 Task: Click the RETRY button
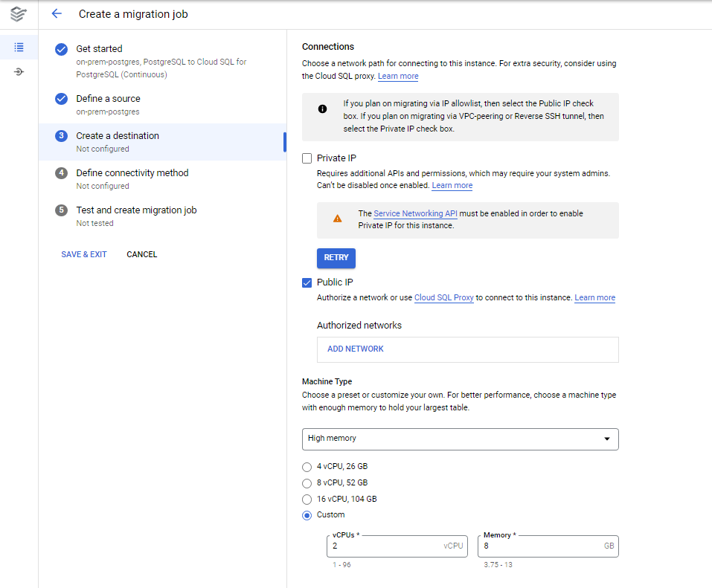[x=336, y=258]
